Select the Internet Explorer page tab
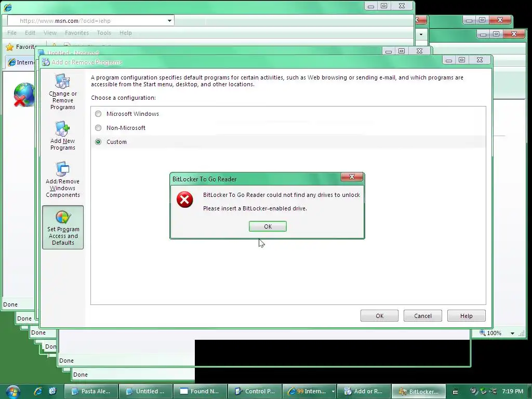 tap(20, 62)
